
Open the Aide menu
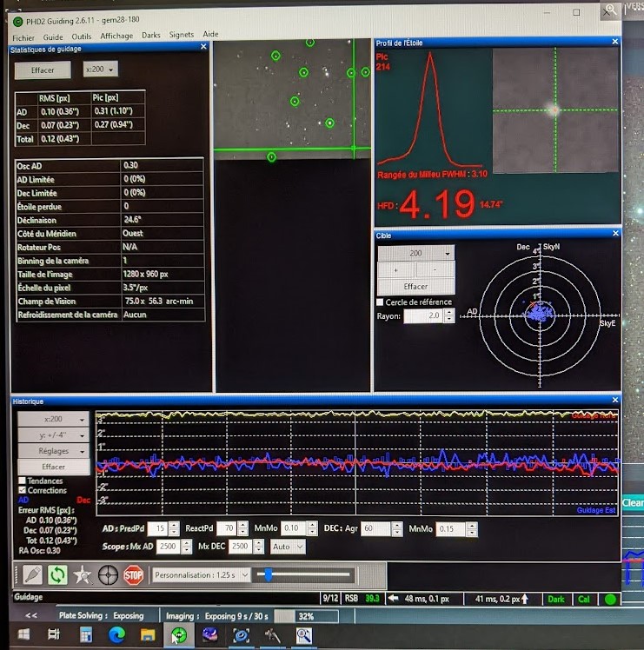(x=210, y=34)
